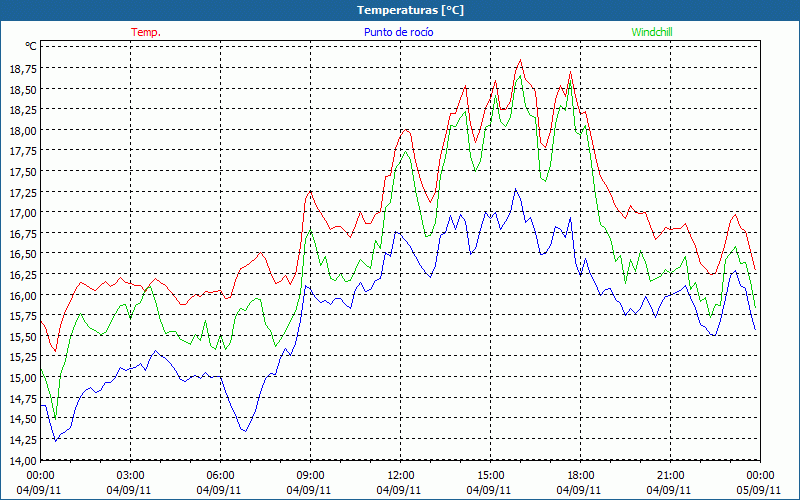Click the '05/09/11' date label
This screenshot has width=800, height=500.
759,490
